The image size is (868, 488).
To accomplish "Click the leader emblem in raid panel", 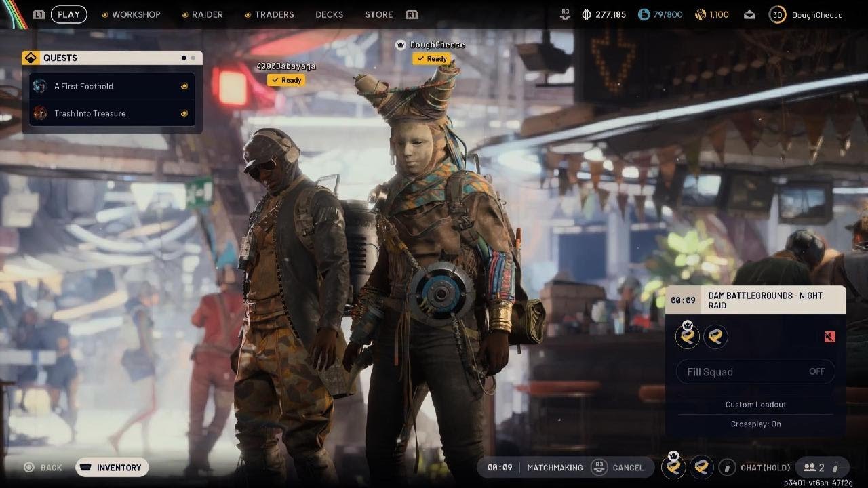I will 688,335.
